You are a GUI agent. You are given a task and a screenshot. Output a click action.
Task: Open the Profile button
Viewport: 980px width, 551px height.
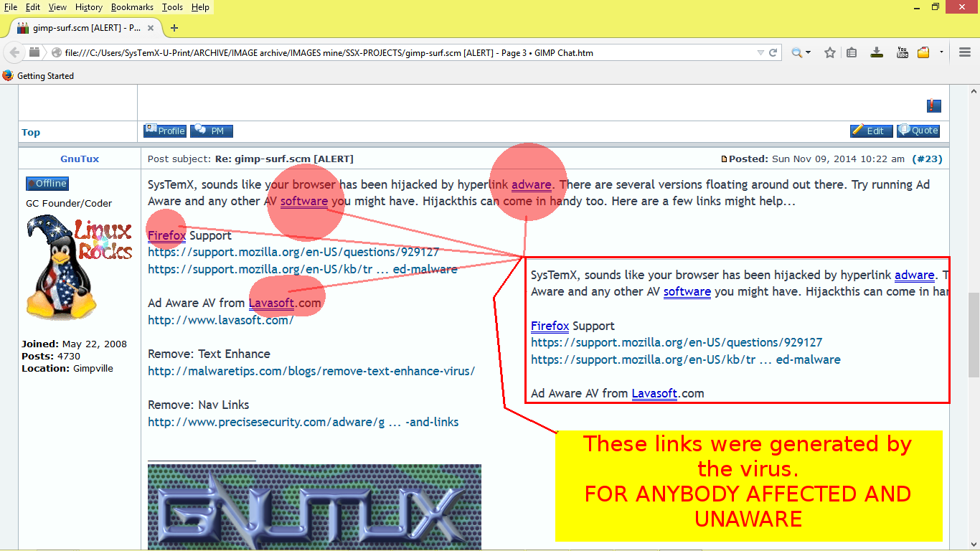coord(165,131)
